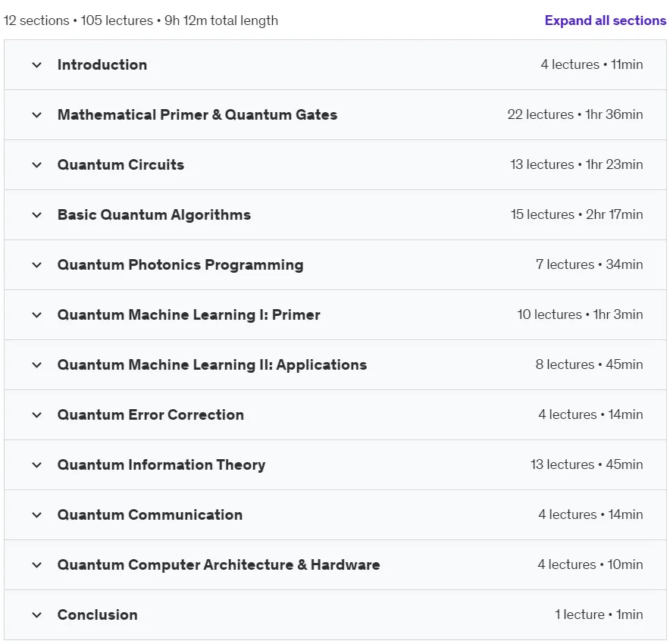Click the Introduction section title

(x=102, y=65)
